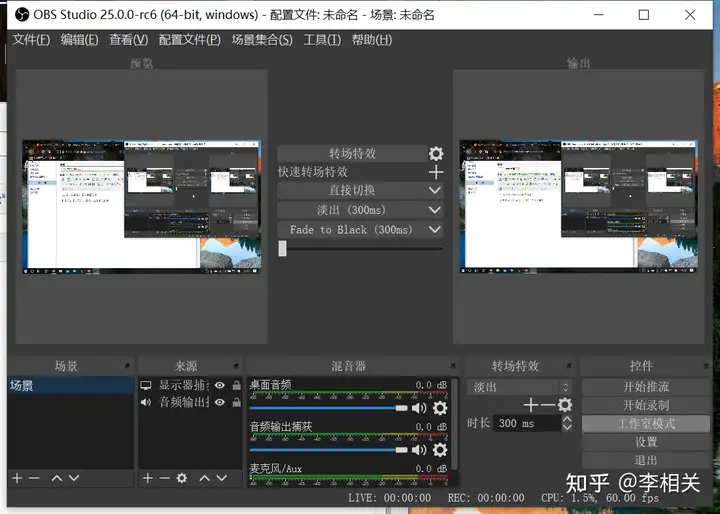Undock the 控件 panel with its float icon
Image resolution: width=720 pixels, height=514 pixels.
point(706,366)
